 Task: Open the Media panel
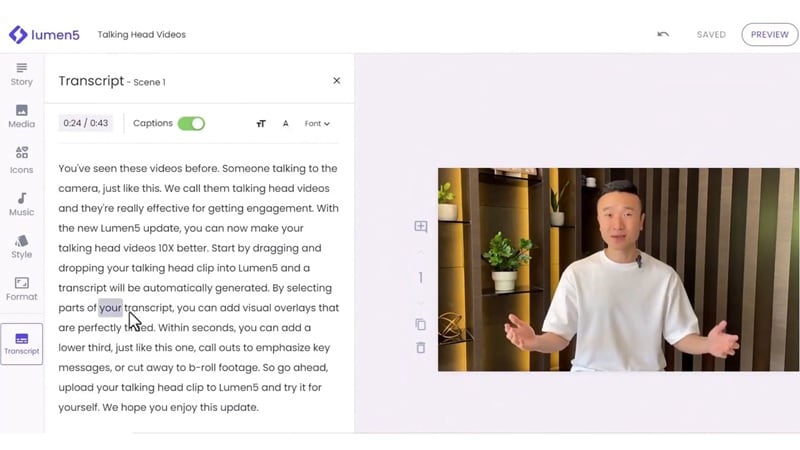click(21, 116)
